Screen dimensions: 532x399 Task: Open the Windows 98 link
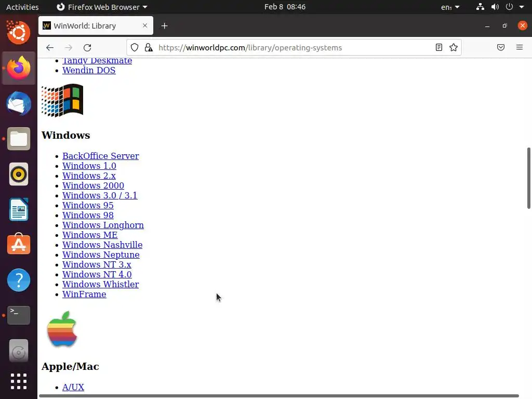88,215
